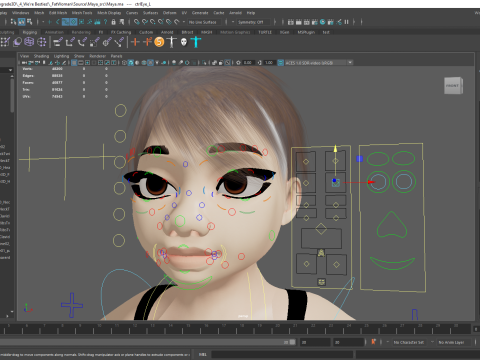Click the MEL command line label
The height and width of the screenshot is (360, 480).
pyautogui.click(x=203, y=354)
